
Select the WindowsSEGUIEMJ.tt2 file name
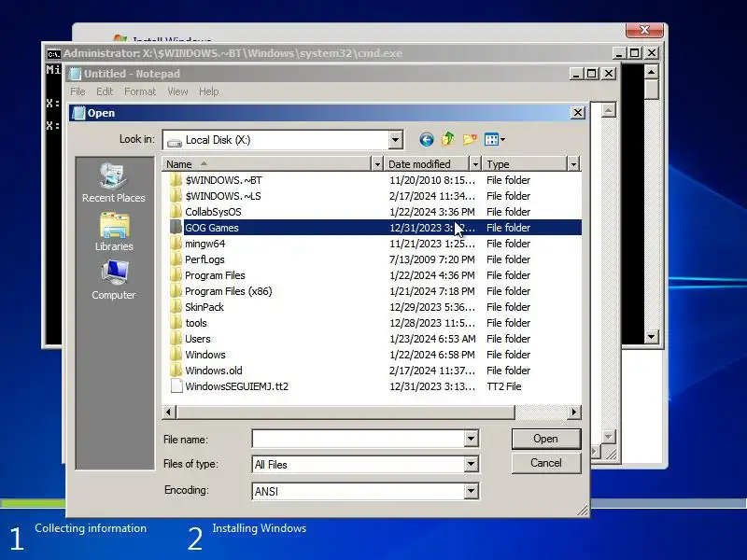[236, 386]
